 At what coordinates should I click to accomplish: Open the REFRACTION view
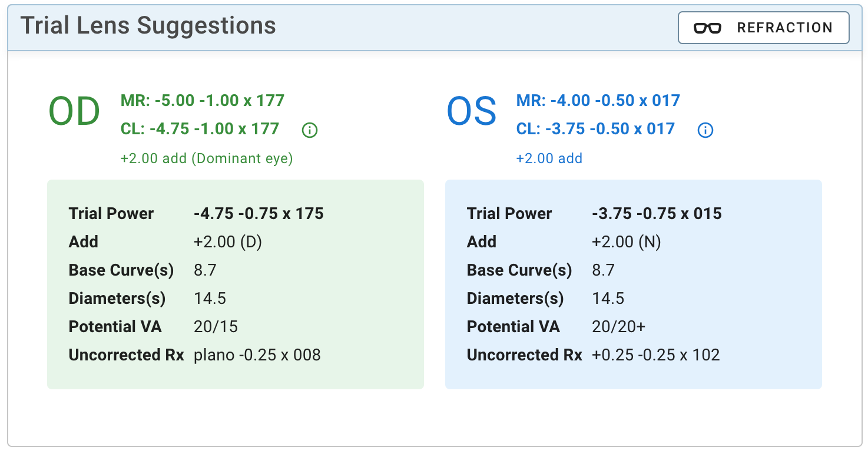763,28
